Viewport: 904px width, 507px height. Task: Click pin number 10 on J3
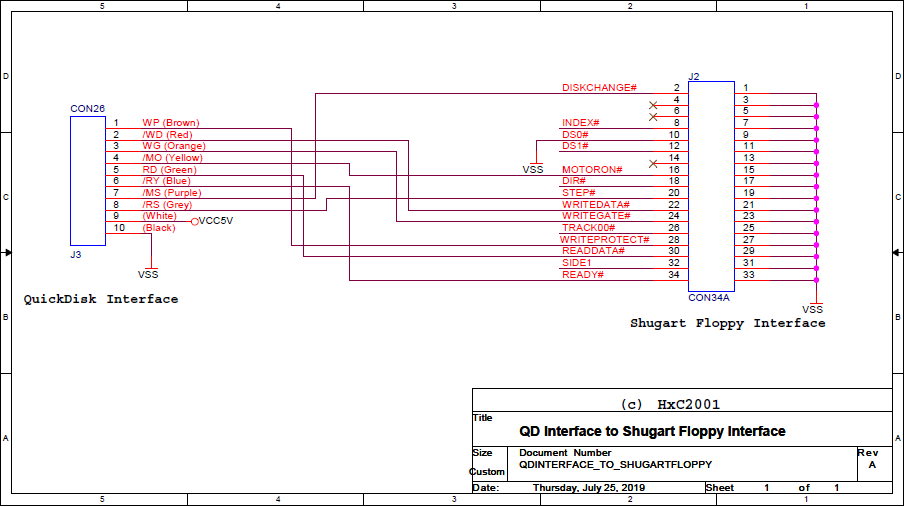click(x=119, y=228)
